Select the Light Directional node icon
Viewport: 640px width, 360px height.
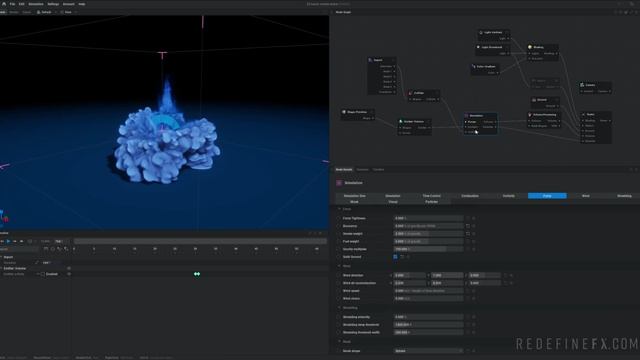point(478,47)
